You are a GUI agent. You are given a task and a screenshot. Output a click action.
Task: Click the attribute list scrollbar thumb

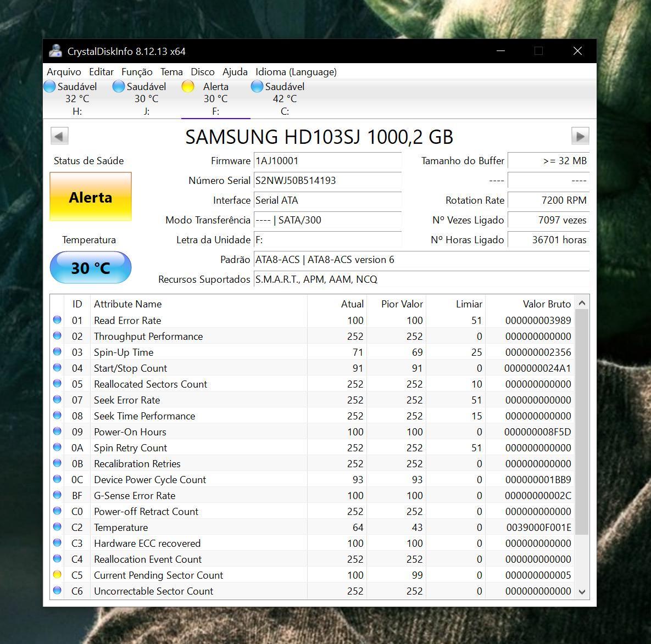click(x=582, y=422)
